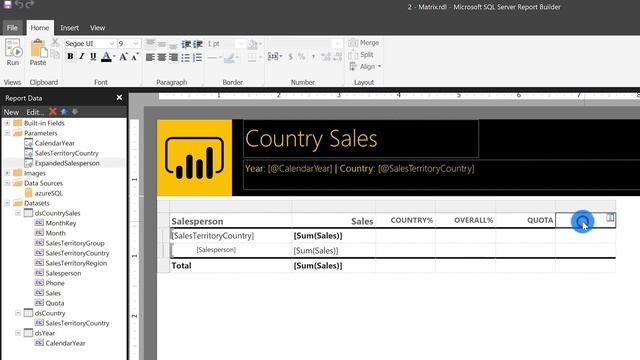The height and width of the screenshot is (360, 640).
Task: Click the Split cells button
Action: (361, 54)
